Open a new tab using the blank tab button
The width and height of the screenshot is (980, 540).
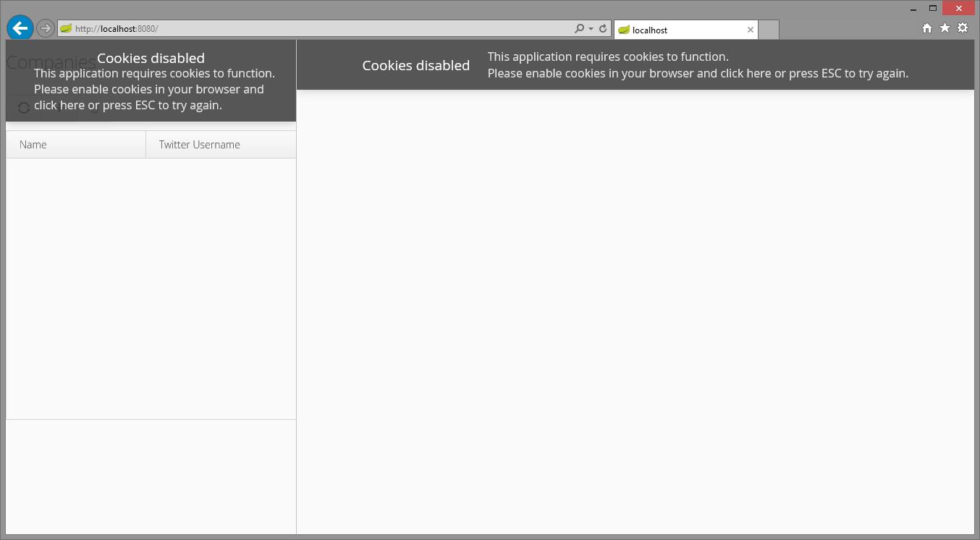tap(769, 30)
